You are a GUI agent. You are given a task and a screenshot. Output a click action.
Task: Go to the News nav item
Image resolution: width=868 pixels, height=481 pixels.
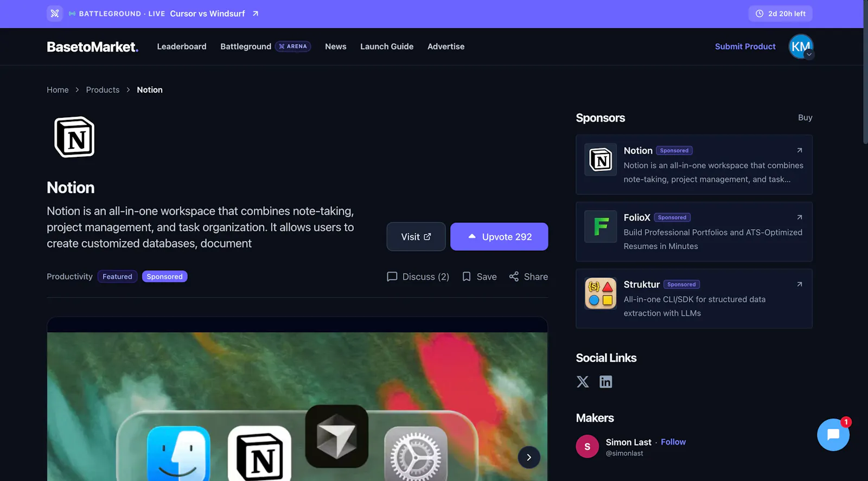point(335,47)
